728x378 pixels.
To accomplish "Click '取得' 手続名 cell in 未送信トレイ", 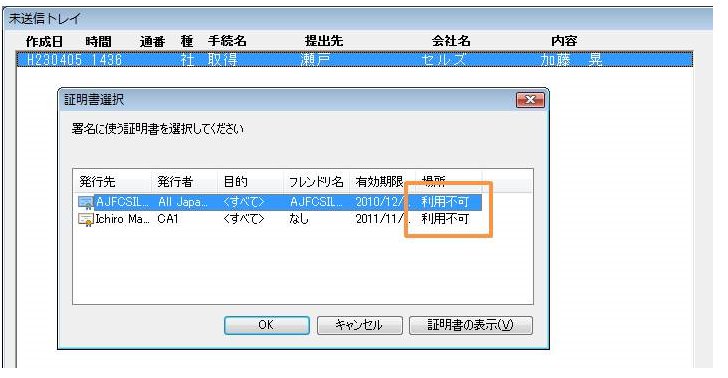I will point(222,60).
